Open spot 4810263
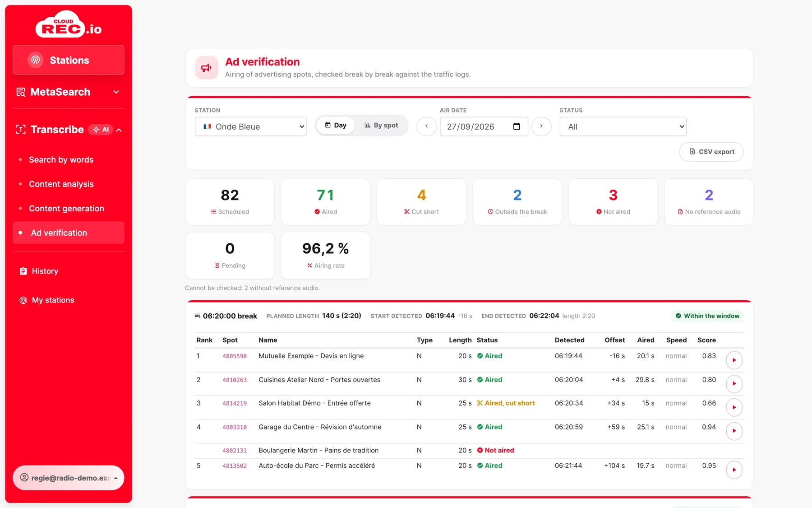Image resolution: width=812 pixels, height=508 pixels. click(235, 380)
